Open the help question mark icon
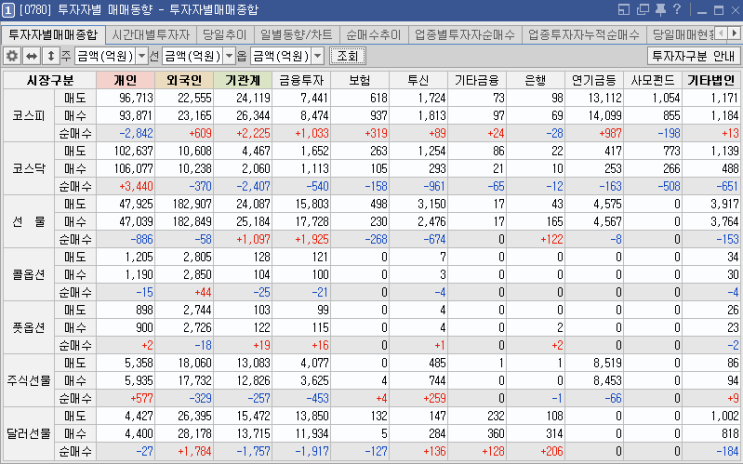Image resolution: width=743 pixels, height=464 pixels. click(677, 9)
